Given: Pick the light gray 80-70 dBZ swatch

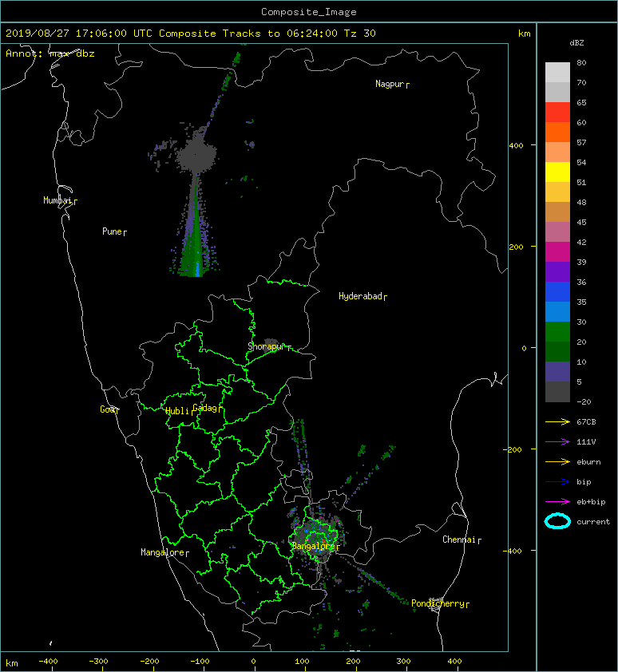Looking at the screenshot, I should pyautogui.click(x=557, y=73).
